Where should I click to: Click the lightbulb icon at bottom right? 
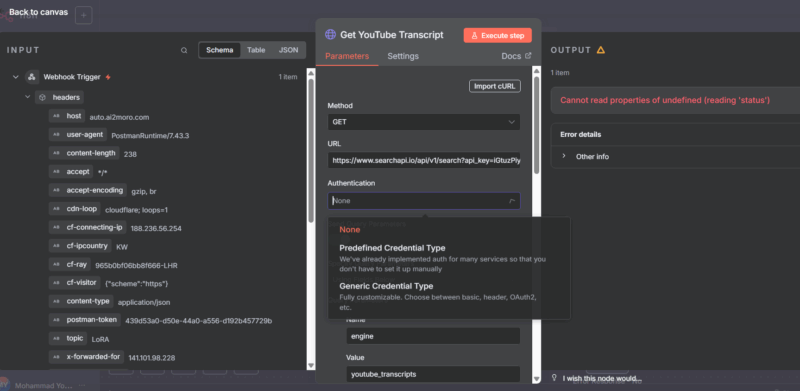tap(555, 378)
